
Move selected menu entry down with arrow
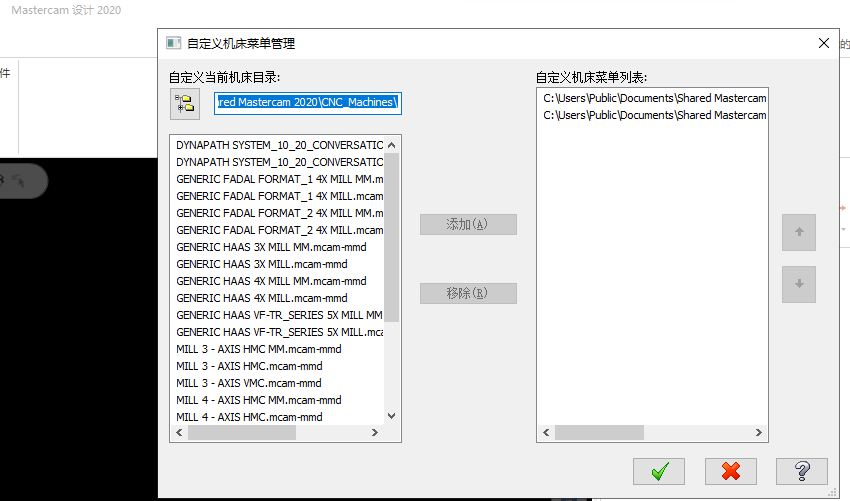pos(799,284)
